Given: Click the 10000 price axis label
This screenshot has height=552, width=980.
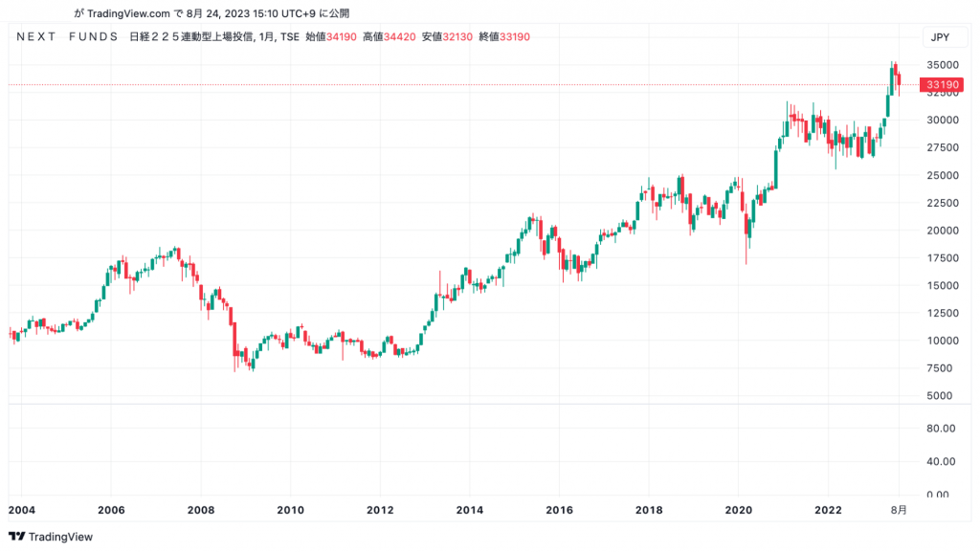Looking at the screenshot, I should click(943, 341).
